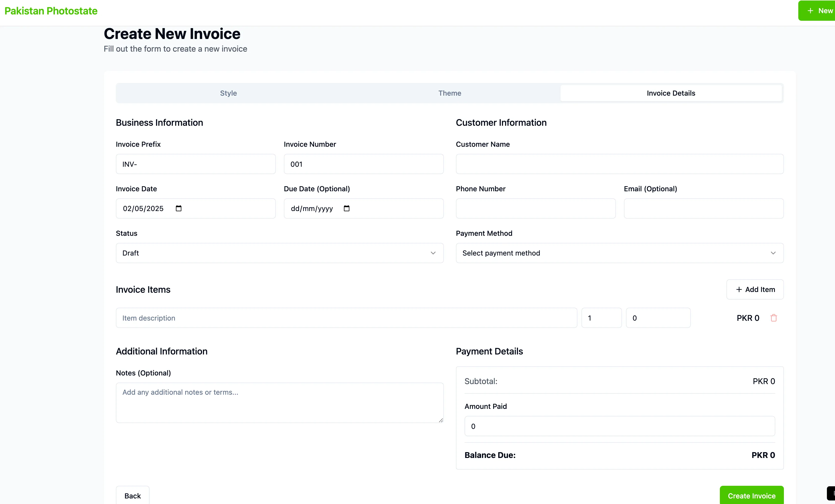Click the Create New Invoice heading

tap(172, 34)
